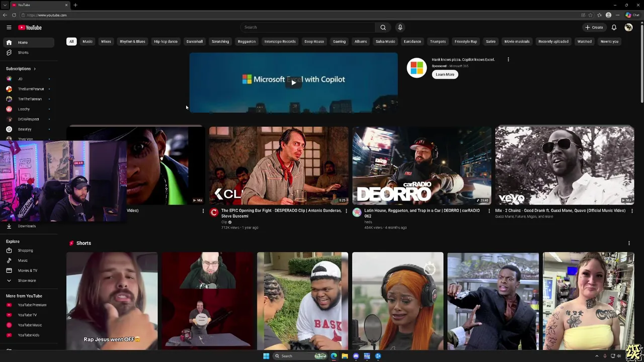Open options menu for Desperado clip
The width and height of the screenshot is (644, 362).
(346, 211)
